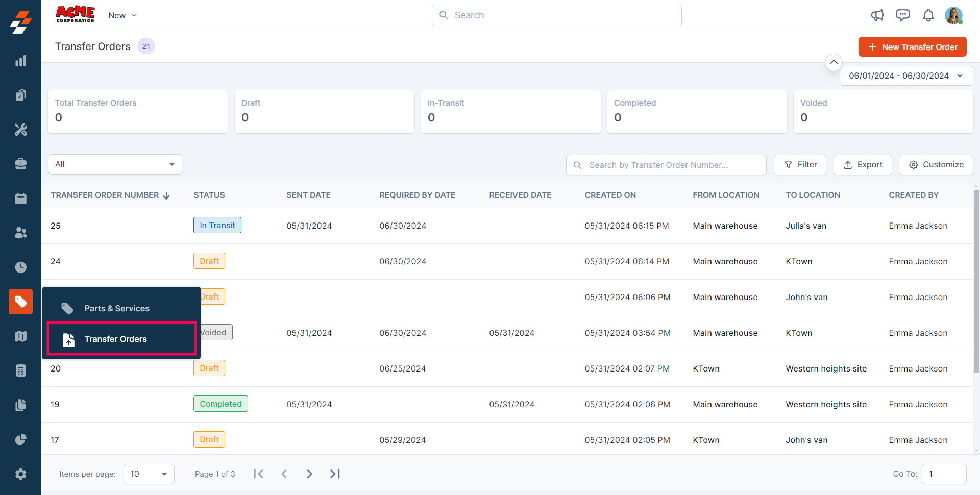Screen dimensions: 980x495
Task: Click the user profile avatar
Action: (953, 15)
